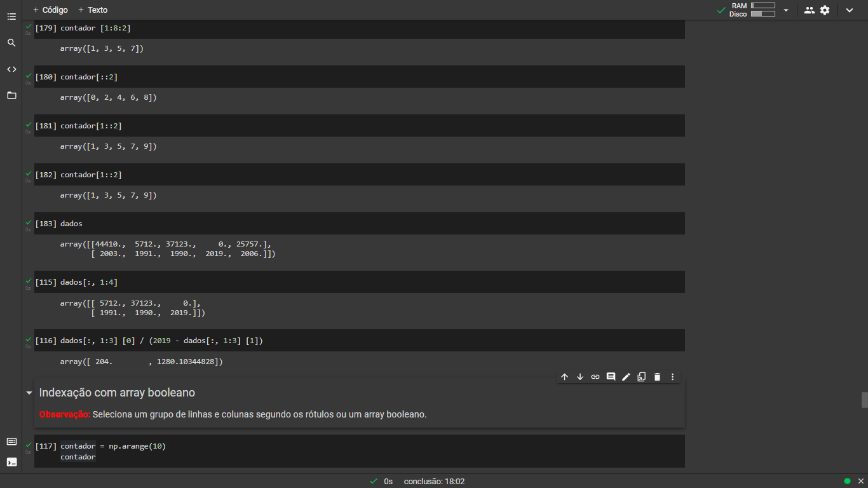Screen dimensions: 868x488
Task: Run cell [116] using its checkmark gutter
Action: coord(28,339)
